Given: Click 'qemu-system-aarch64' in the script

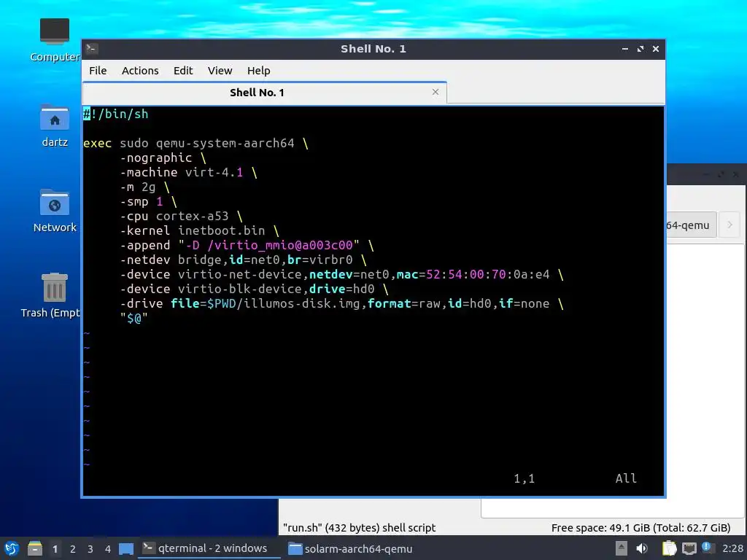Looking at the screenshot, I should 225,144.
